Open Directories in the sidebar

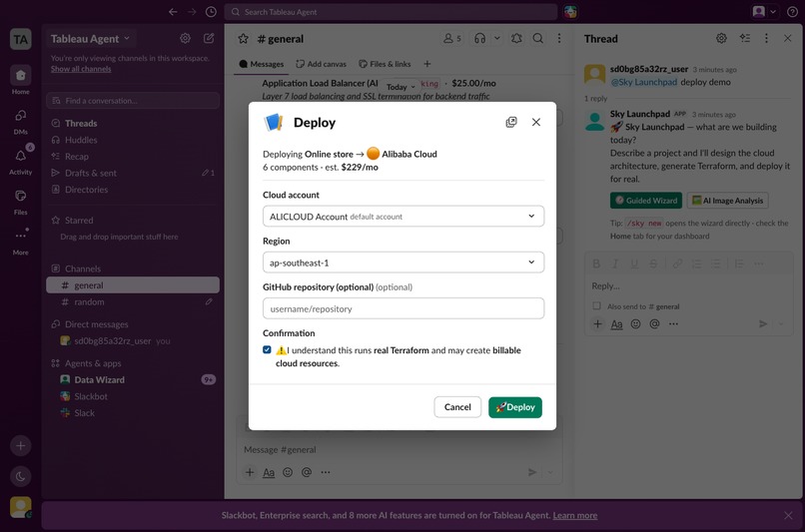point(133,190)
